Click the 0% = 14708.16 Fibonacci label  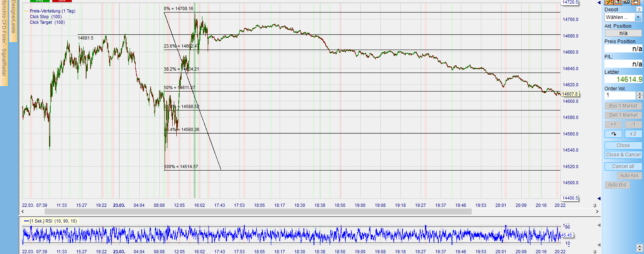pyautogui.click(x=178, y=8)
